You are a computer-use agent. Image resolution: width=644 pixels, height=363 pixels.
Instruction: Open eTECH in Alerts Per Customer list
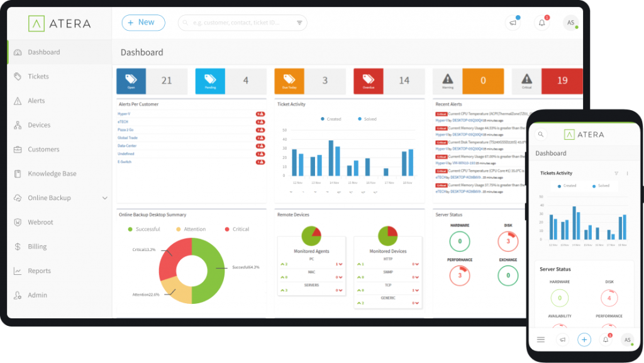click(x=123, y=122)
